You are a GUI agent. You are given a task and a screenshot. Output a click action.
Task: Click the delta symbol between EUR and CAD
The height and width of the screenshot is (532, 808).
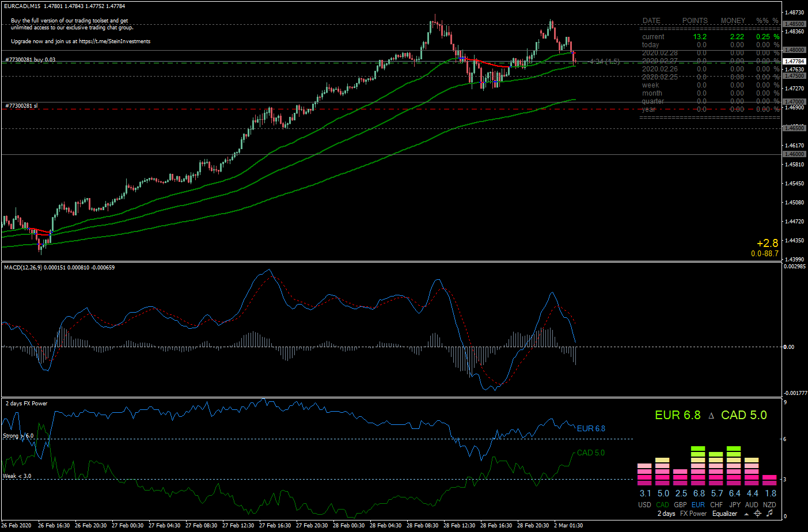tap(711, 416)
